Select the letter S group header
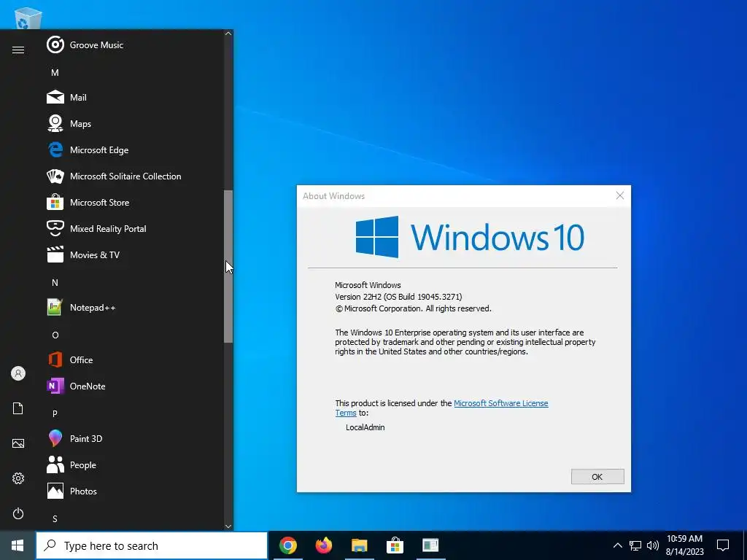Image resolution: width=747 pixels, height=560 pixels. coord(55,518)
